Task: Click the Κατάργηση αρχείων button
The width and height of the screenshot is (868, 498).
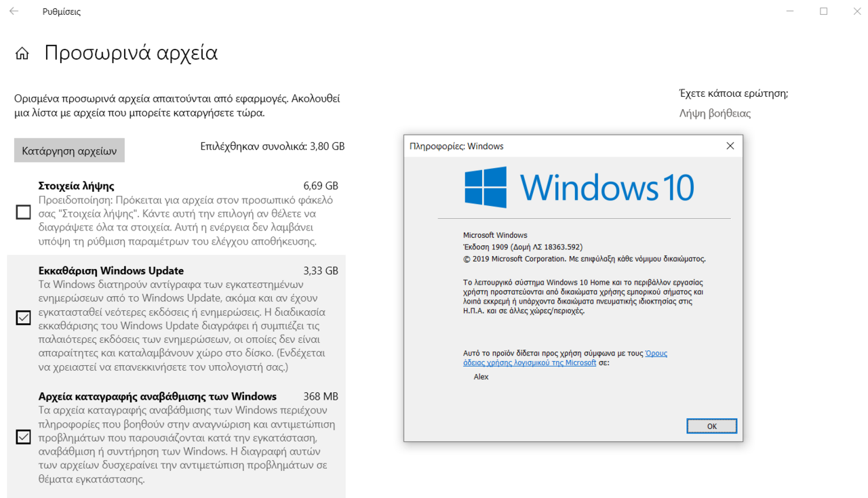Action: pos(69,150)
